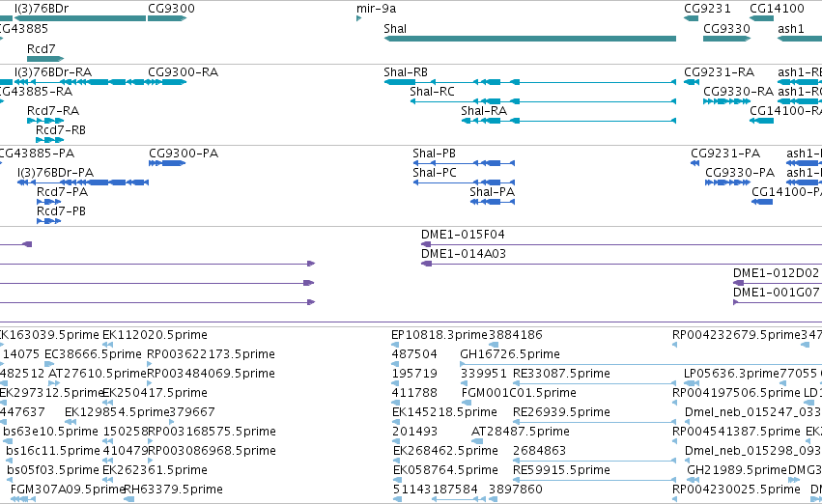Select EST label EK112020.5prime

coord(155,335)
